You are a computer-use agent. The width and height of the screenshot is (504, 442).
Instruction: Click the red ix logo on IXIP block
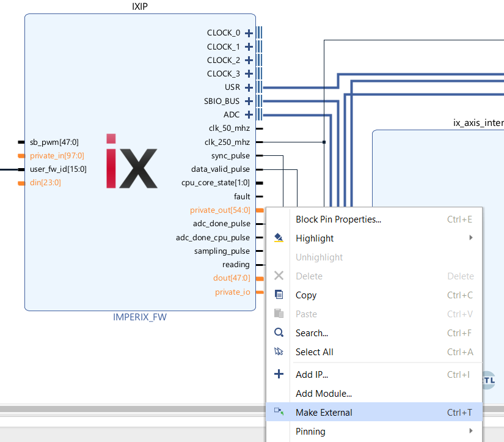(131, 161)
